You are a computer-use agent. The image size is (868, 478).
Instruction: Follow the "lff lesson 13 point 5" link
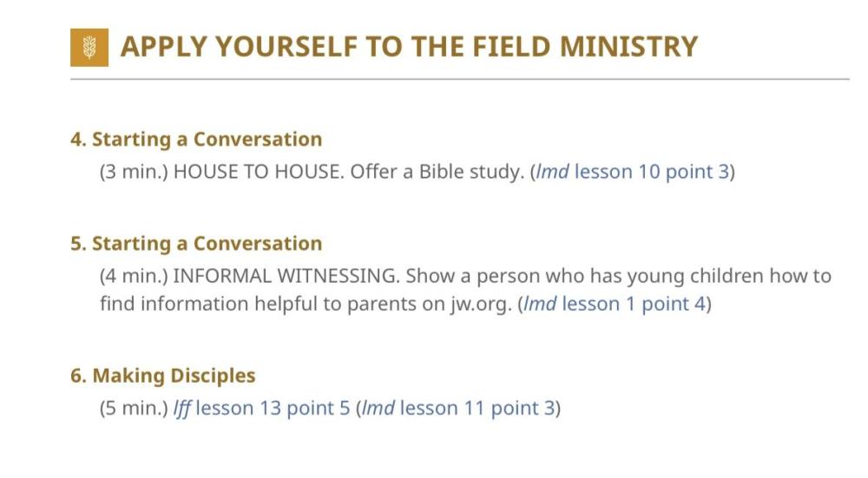(261, 408)
